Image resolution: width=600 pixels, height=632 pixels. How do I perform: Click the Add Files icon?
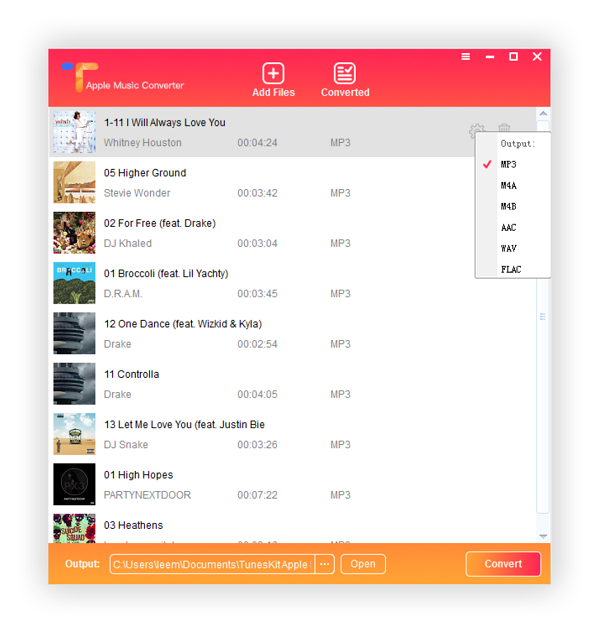[273, 73]
